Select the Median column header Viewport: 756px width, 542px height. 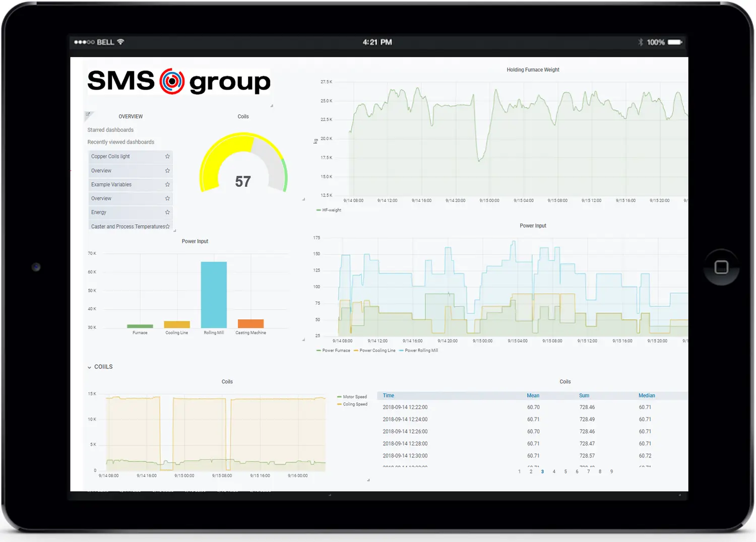tap(646, 396)
